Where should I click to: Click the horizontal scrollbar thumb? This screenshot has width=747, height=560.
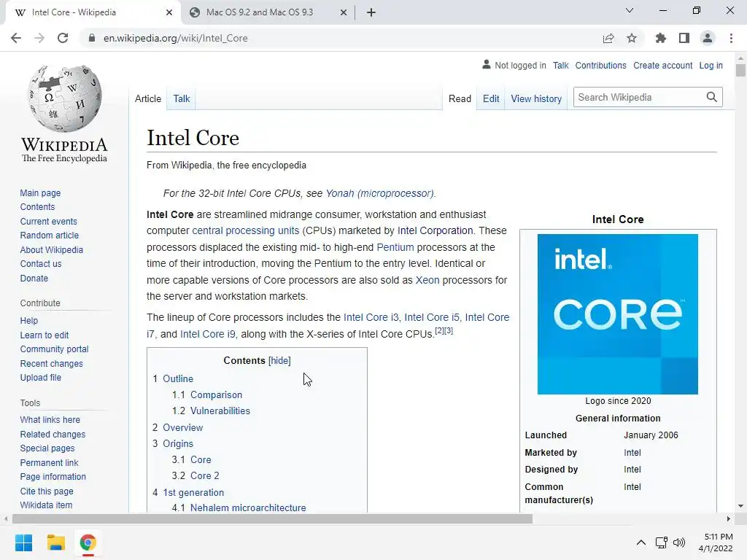pyautogui.click(x=272, y=518)
